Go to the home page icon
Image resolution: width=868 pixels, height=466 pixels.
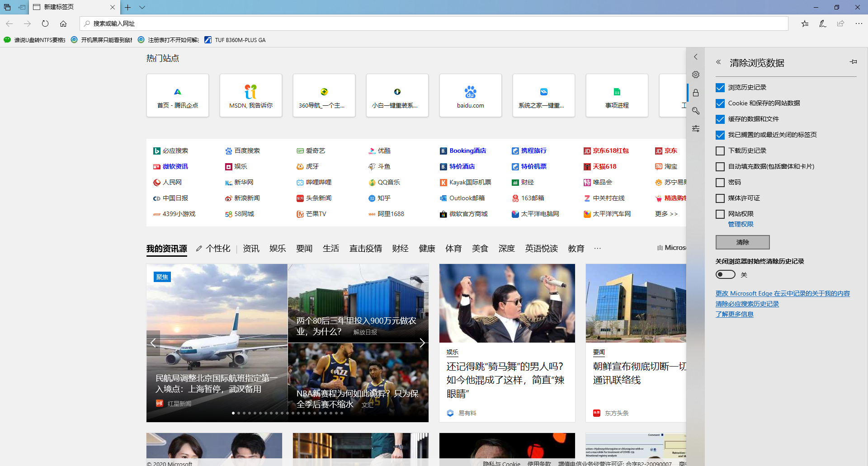tap(63, 24)
